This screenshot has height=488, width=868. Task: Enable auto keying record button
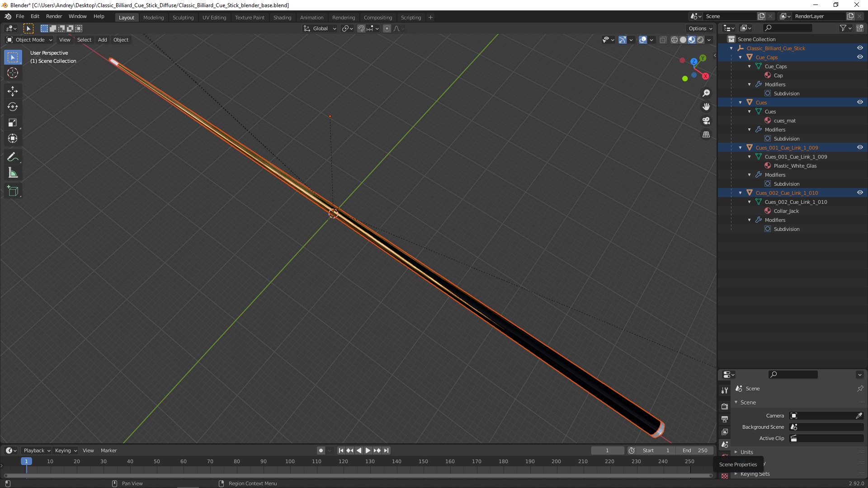click(321, 450)
